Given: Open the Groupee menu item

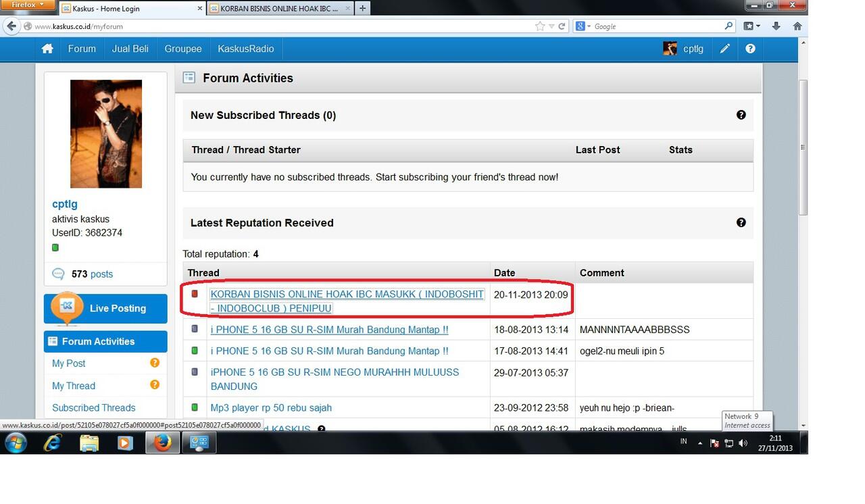Looking at the screenshot, I should point(183,49).
